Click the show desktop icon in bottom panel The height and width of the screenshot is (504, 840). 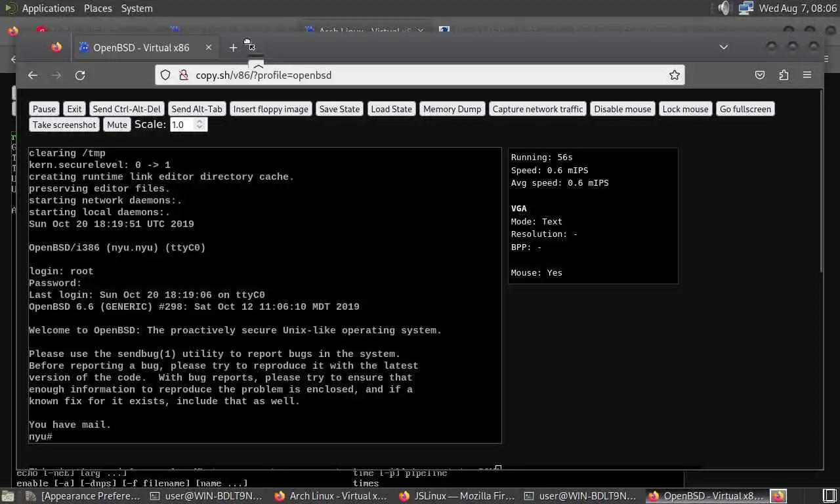pos(7,496)
